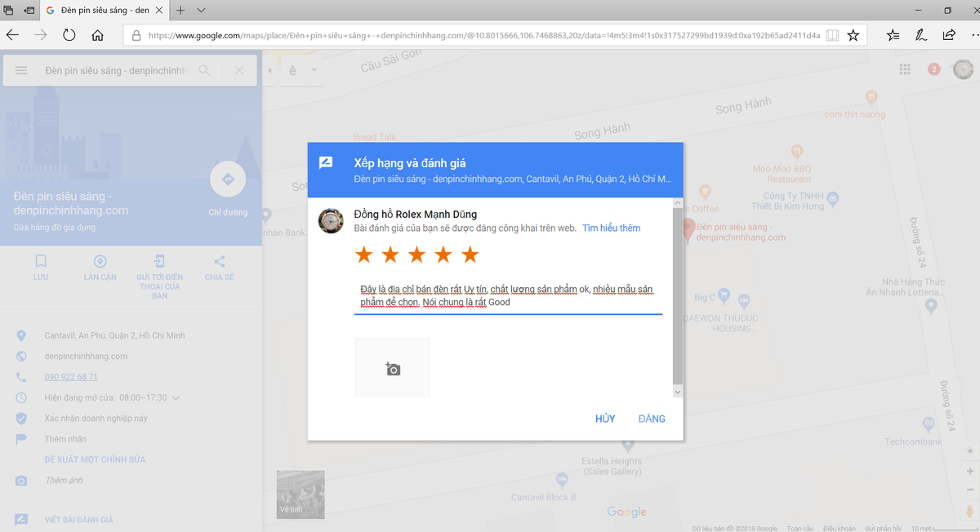Screen dimensions: 980x532
Task: Click Xác nhận doanh nghiệp này
Action: click(x=96, y=419)
